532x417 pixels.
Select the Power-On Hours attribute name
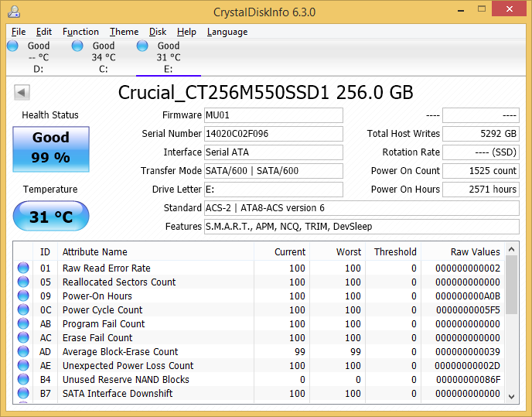point(97,296)
